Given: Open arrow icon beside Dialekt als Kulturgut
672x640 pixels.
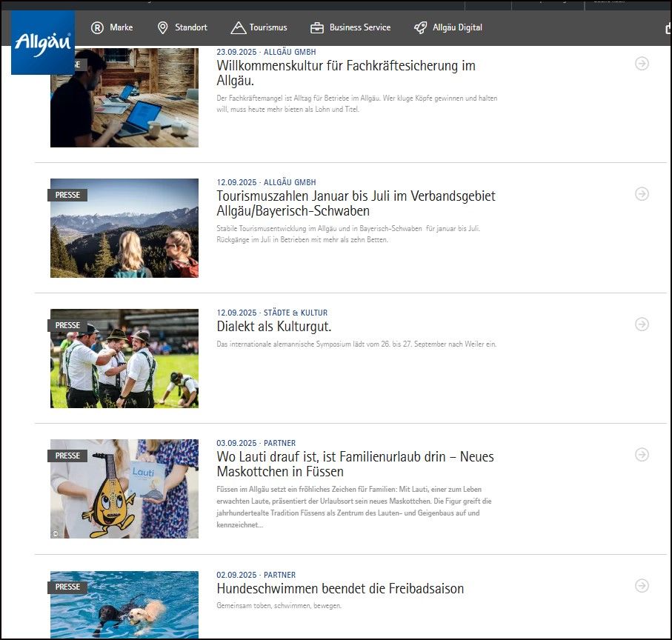Looking at the screenshot, I should point(641,324).
